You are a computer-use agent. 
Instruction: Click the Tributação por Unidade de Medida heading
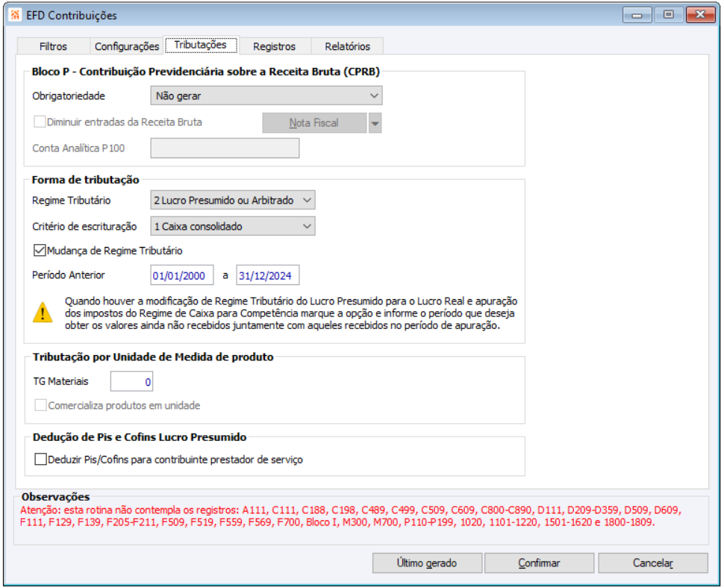click(153, 357)
